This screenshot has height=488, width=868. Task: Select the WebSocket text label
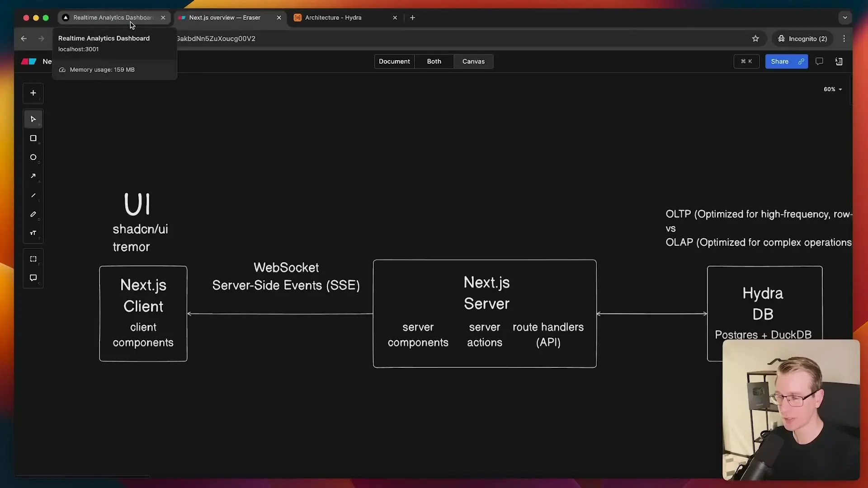(286, 267)
